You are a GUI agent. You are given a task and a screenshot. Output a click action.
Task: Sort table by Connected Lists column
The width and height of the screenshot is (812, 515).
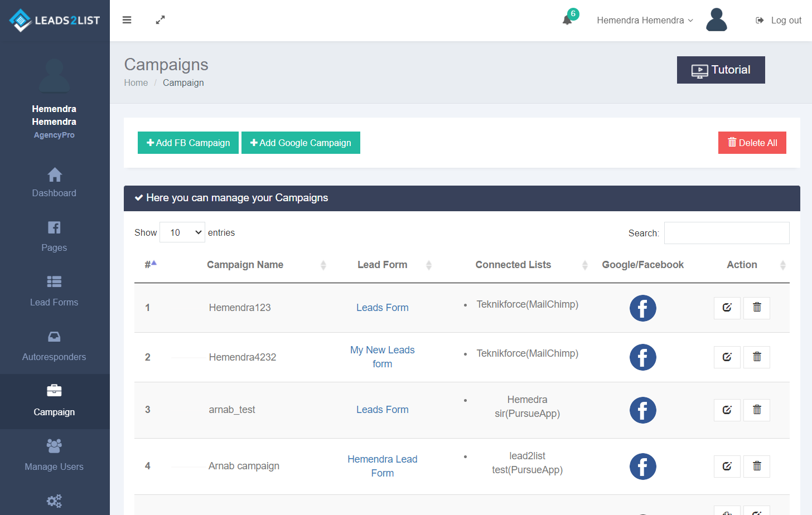click(x=513, y=265)
